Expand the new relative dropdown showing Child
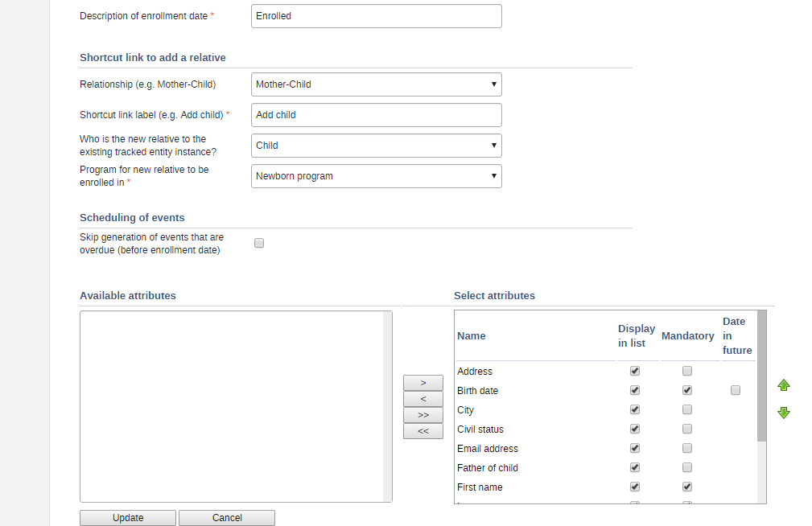812x526 pixels. (376, 146)
